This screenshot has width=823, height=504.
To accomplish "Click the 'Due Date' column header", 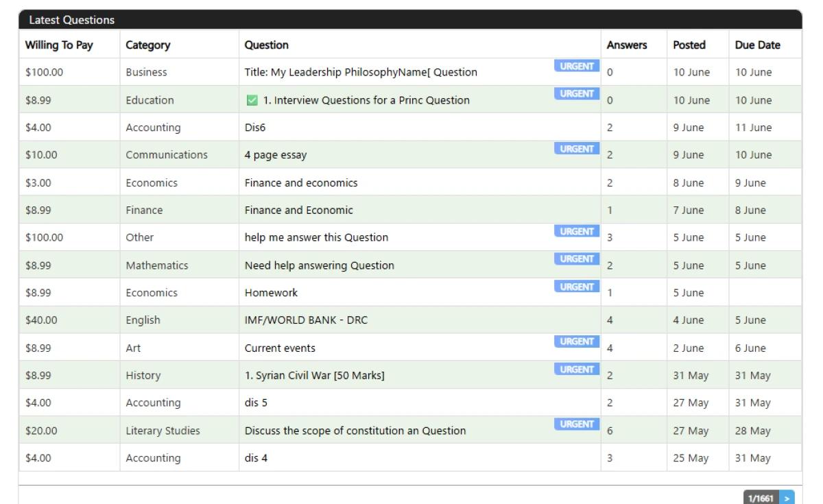I will 757,45.
